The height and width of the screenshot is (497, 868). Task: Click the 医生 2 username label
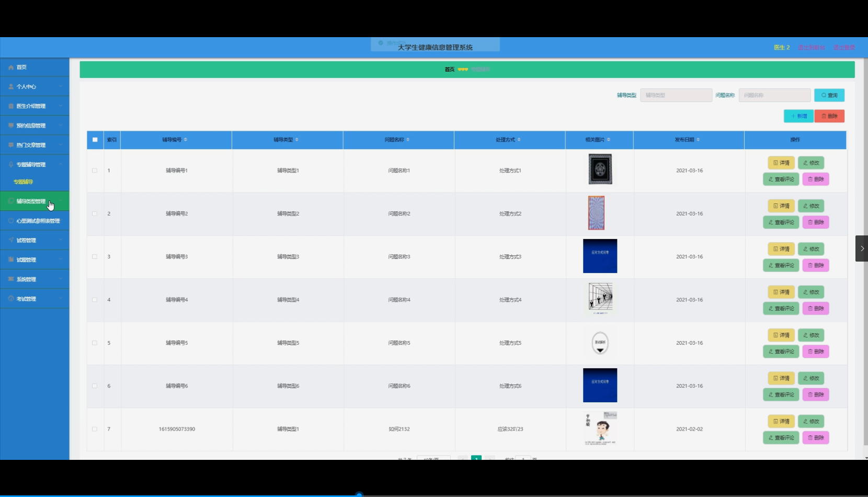pyautogui.click(x=782, y=48)
